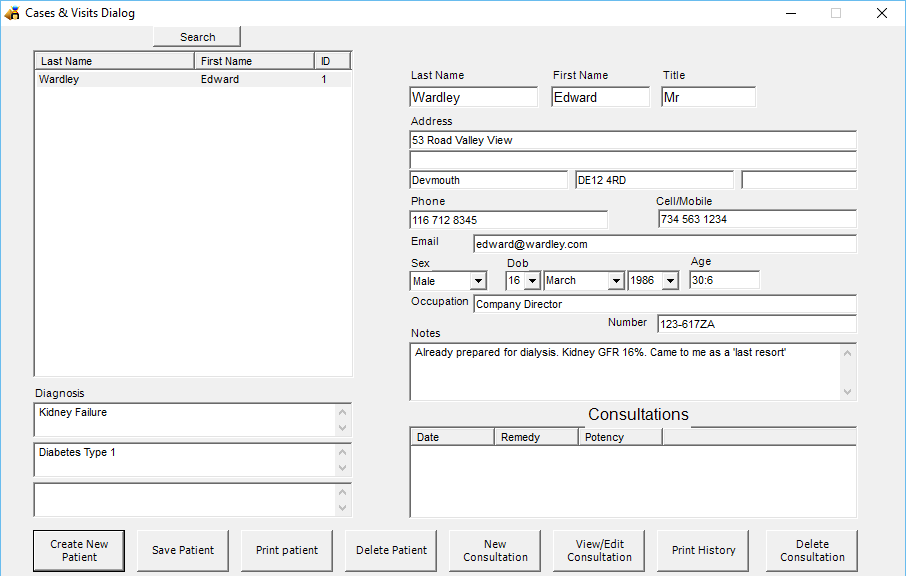Expand the Dob day dropdown
This screenshot has height=576, width=906.
pyautogui.click(x=533, y=281)
